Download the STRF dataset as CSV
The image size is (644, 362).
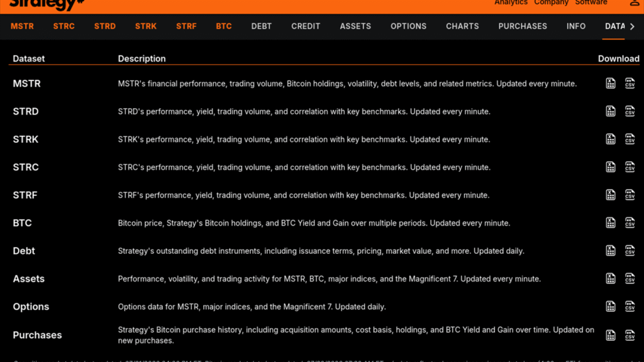tap(630, 195)
